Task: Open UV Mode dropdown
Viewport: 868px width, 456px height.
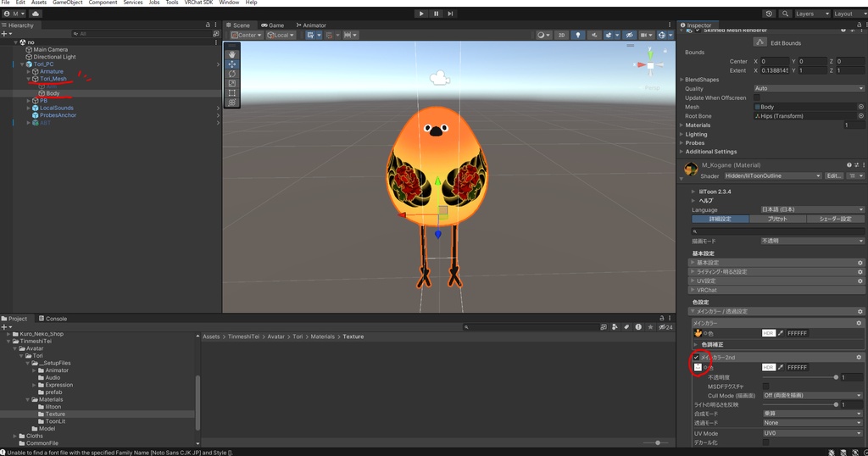Action: 812,433
